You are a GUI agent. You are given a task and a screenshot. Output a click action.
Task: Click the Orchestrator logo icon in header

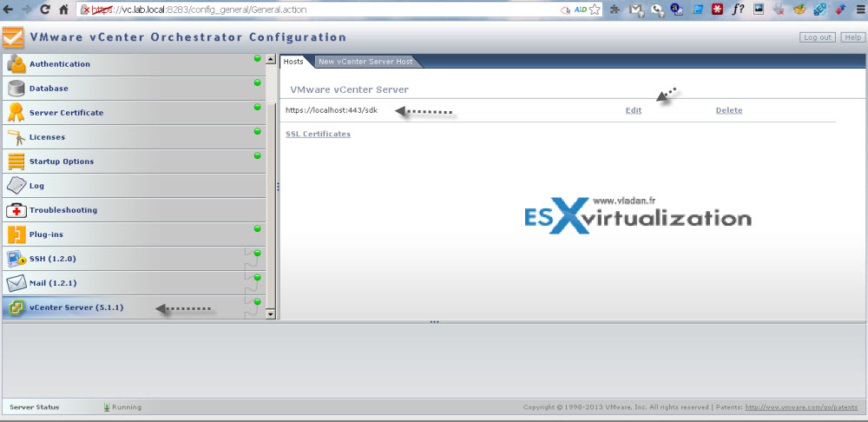[x=13, y=37]
